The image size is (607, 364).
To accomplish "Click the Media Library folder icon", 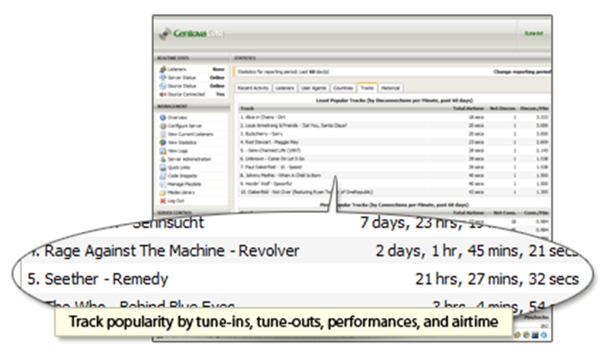I will click(x=163, y=192).
